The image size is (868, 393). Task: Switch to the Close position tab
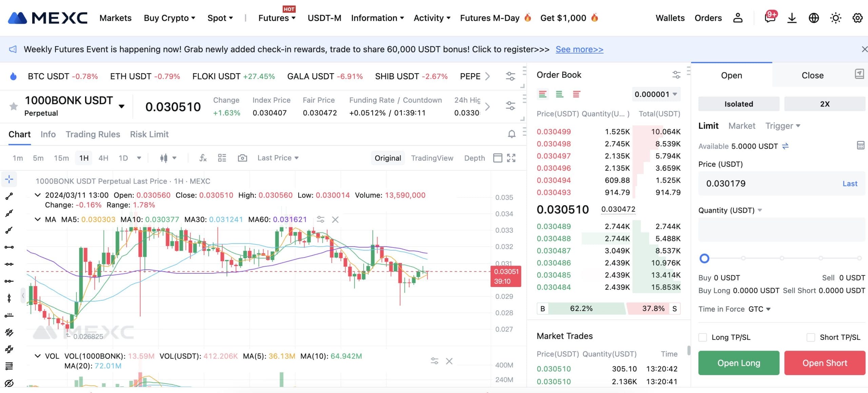[812, 76]
